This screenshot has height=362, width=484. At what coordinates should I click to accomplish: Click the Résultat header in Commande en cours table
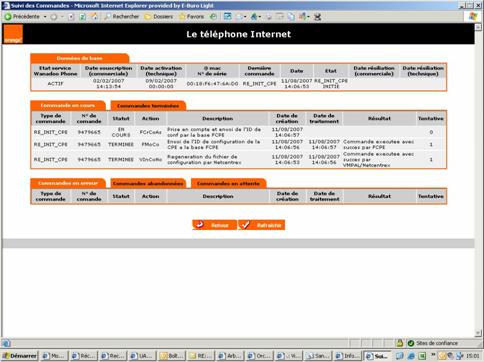pyautogui.click(x=379, y=119)
